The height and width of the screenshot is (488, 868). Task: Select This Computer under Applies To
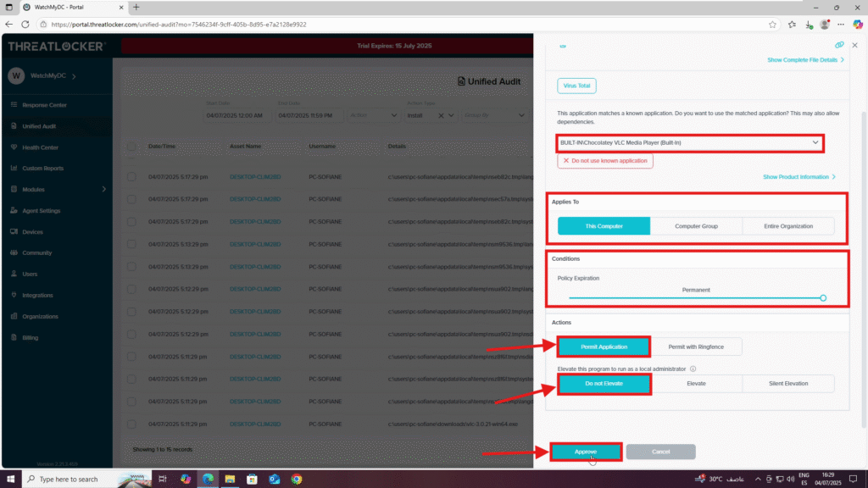(604, 226)
